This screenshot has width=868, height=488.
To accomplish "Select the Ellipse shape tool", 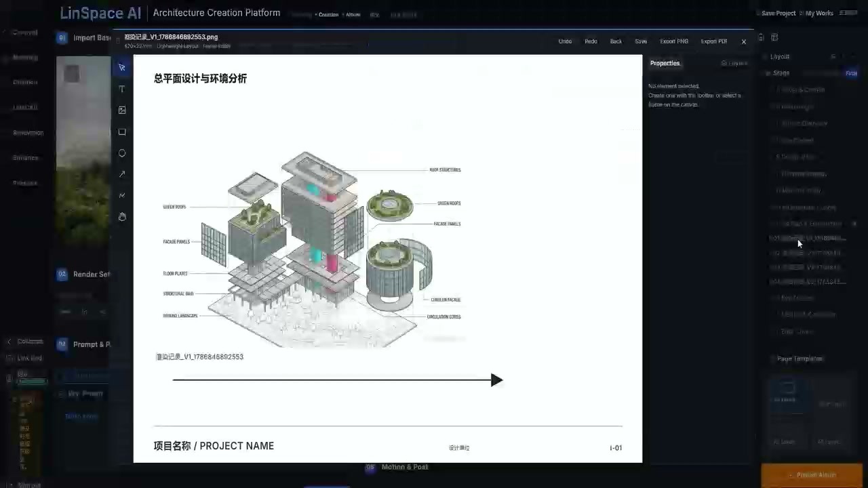I will pos(122,153).
